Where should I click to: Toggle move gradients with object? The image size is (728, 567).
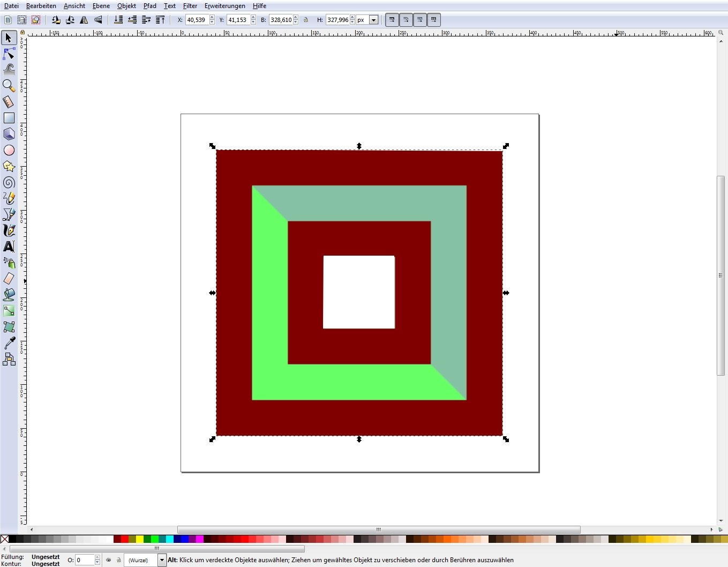[x=420, y=20]
